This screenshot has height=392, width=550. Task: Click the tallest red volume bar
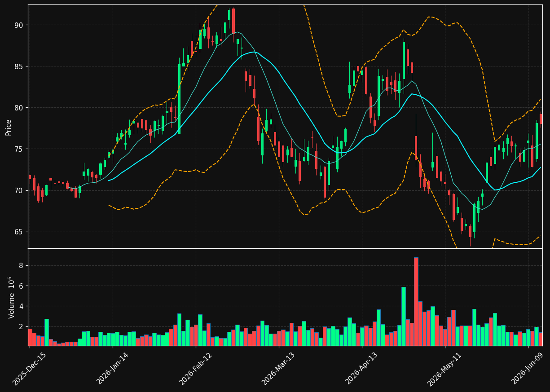point(416,301)
